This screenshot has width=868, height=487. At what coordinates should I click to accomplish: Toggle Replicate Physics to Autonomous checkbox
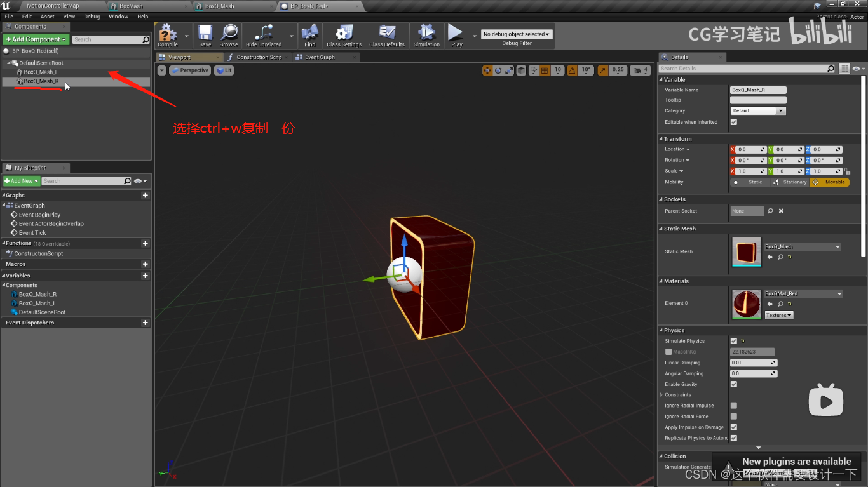tap(734, 438)
